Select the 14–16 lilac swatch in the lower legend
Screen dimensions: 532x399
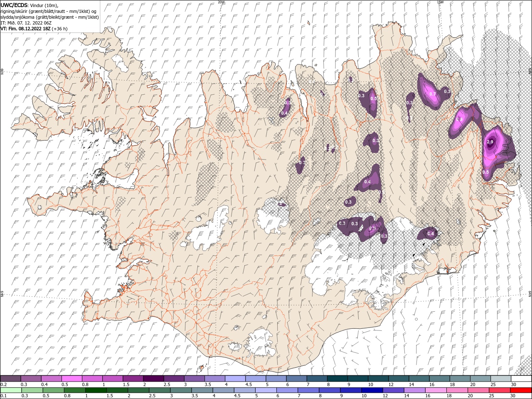point(414,390)
